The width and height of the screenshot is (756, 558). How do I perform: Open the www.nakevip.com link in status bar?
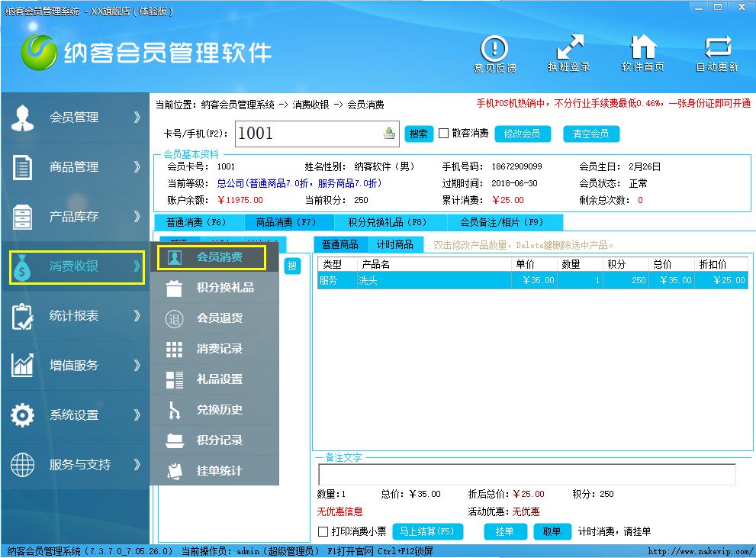pyautogui.click(x=700, y=551)
